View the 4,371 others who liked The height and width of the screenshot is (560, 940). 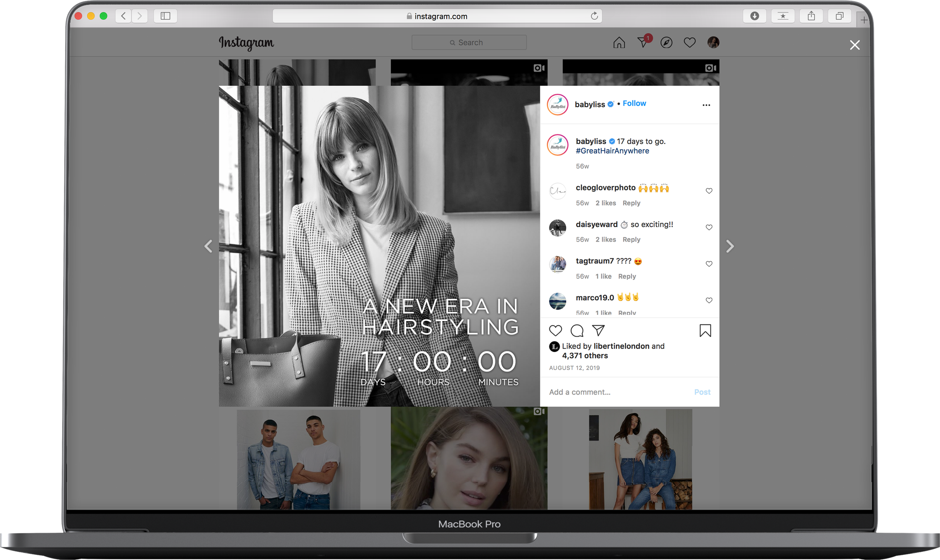[584, 356]
